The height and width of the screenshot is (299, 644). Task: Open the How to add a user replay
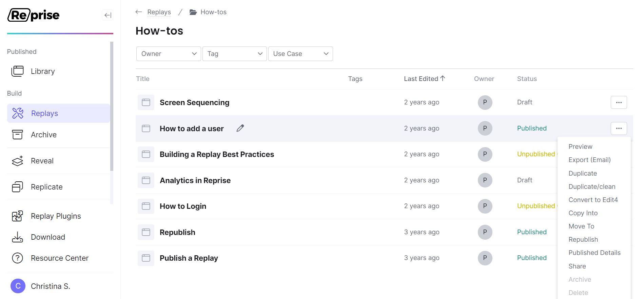[192, 128]
